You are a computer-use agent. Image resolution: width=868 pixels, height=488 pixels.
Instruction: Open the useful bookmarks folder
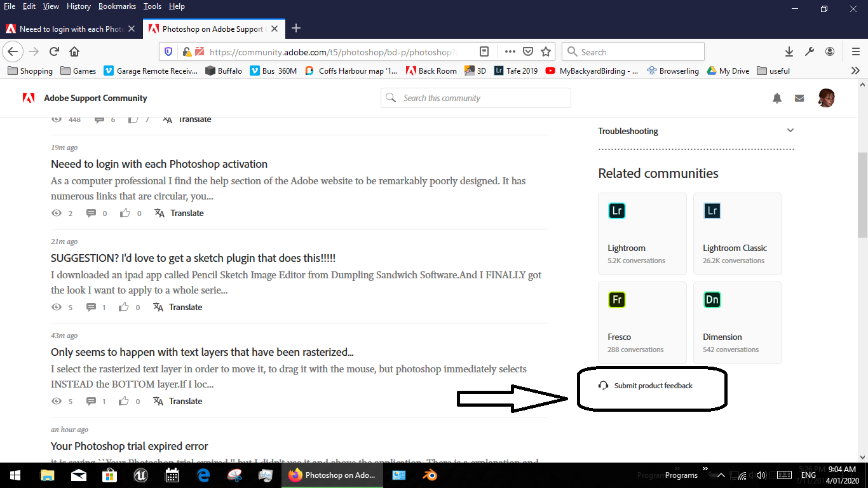[773, 71]
